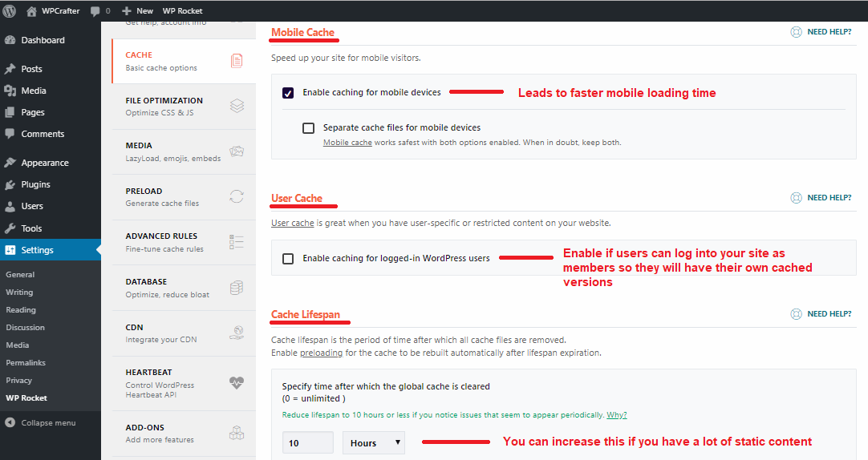Open the User cache documentation link
The width and height of the screenshot is (868, 460).
click(292, 223)
